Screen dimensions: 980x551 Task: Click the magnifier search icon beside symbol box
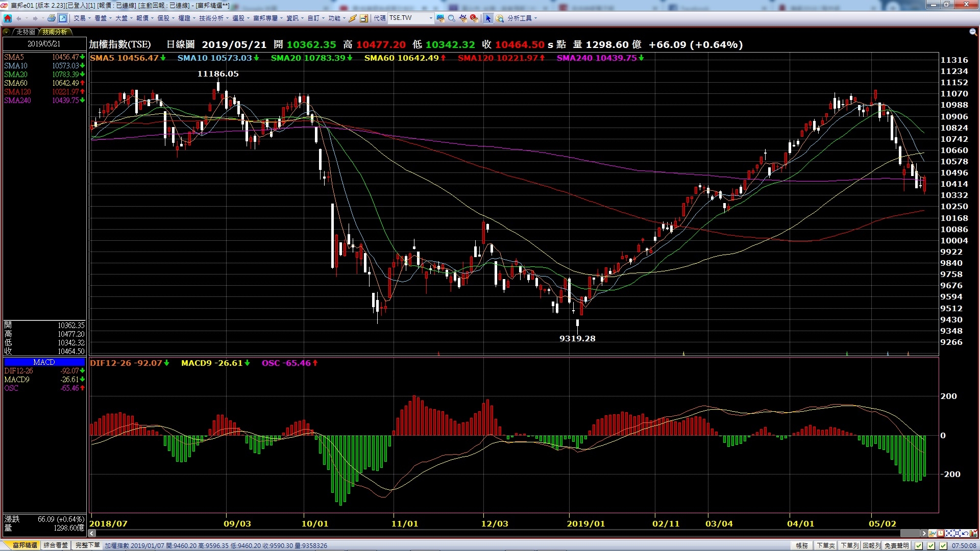point(451,18)
